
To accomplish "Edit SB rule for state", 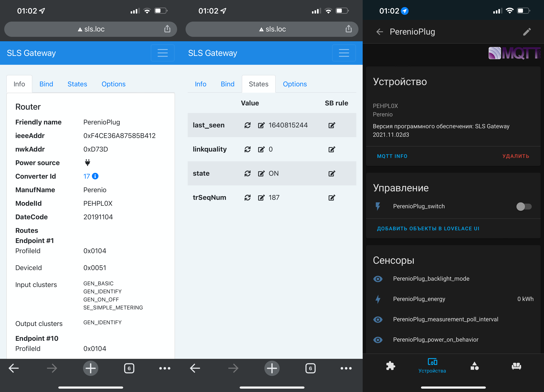I will pyautogui.click(x=332, y=173).
